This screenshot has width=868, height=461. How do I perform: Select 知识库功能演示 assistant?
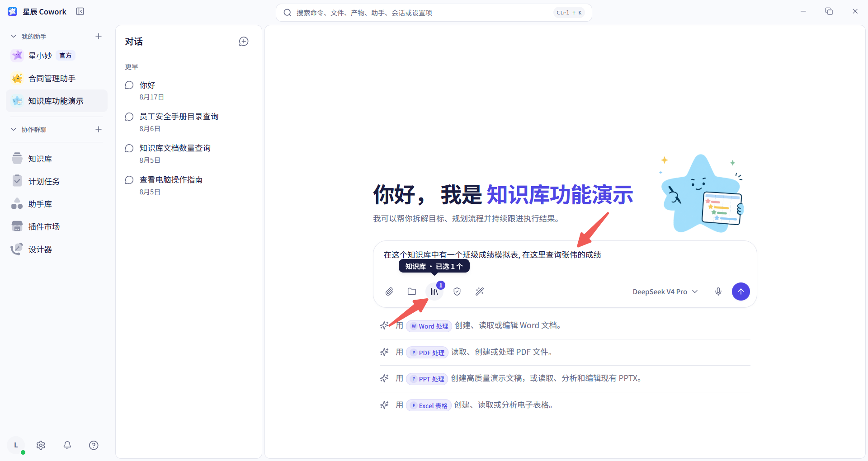[x=57, y=101]
